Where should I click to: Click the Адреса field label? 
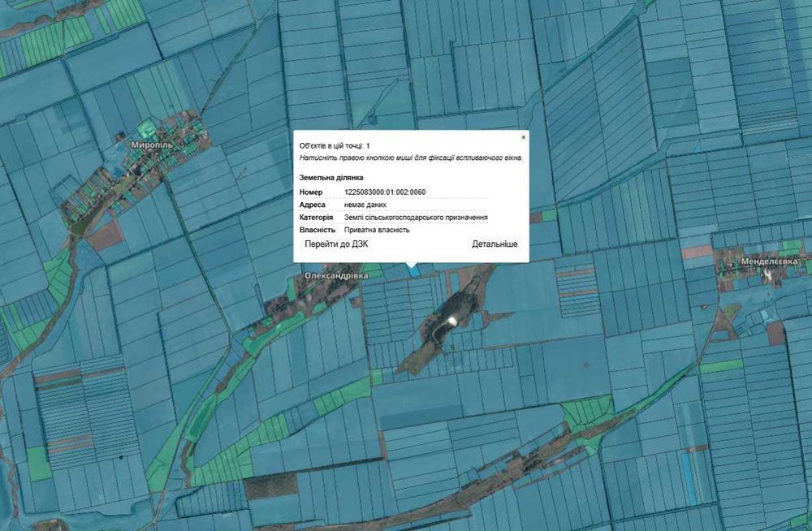tap(313, 205)
